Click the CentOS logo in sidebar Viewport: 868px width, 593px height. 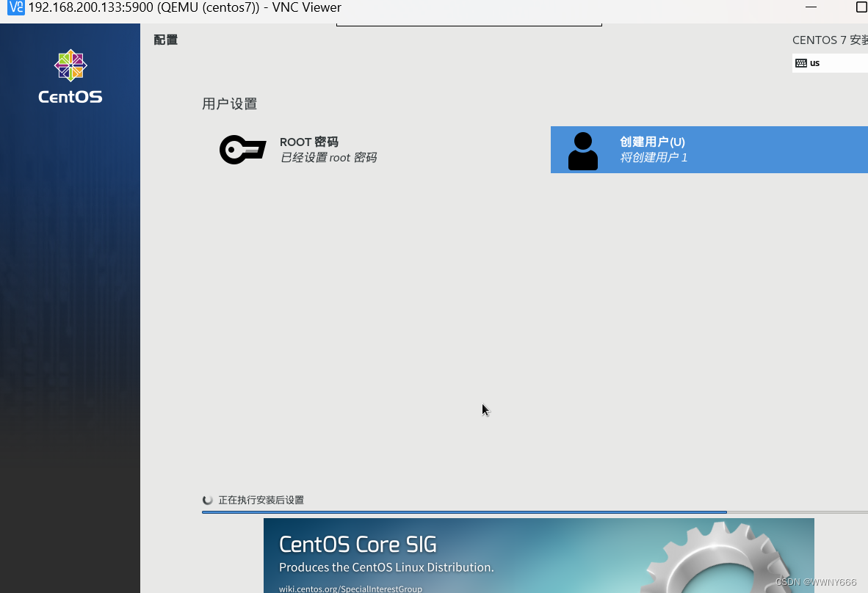click(70, 76)
